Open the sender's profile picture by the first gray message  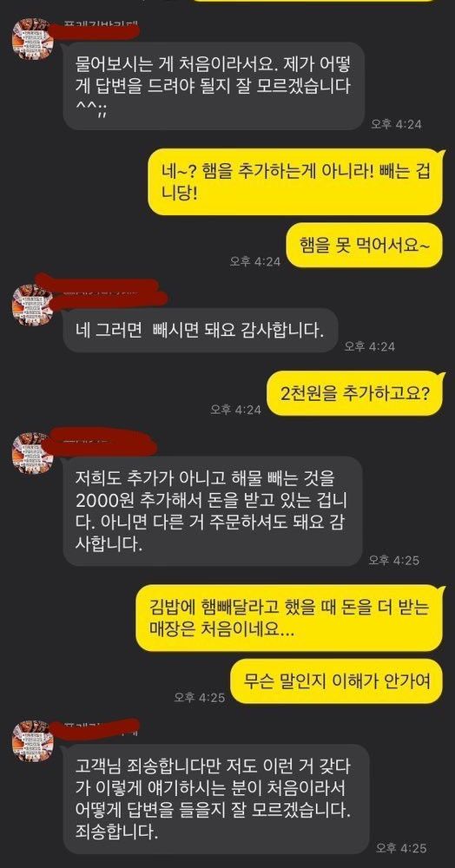33,37
